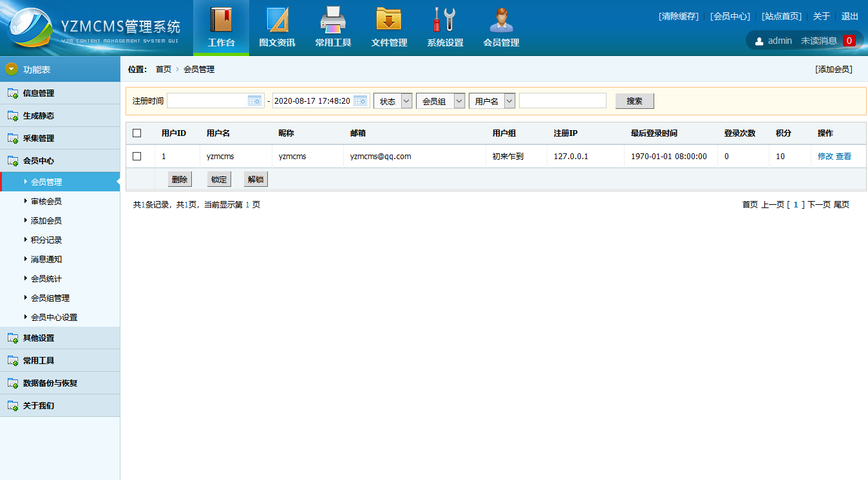Toggle the select-all checkbox in table header
The width and height of the screenshot is (868, 480).
[137, 133]
